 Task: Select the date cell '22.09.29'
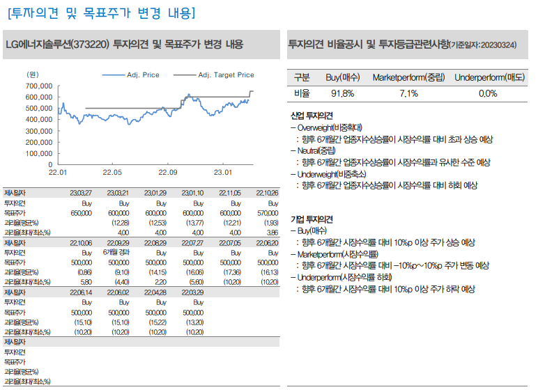(x=118, y=243)
